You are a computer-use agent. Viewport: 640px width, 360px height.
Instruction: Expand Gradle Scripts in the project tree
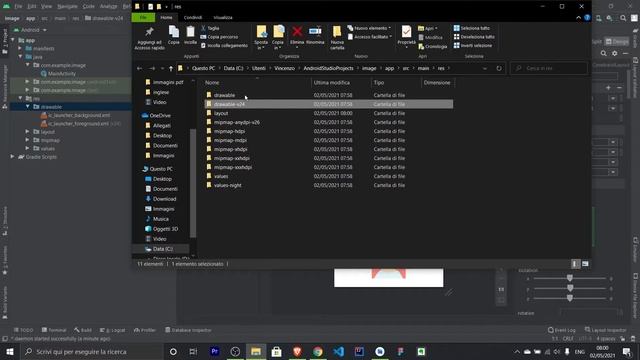click(12, 157)
